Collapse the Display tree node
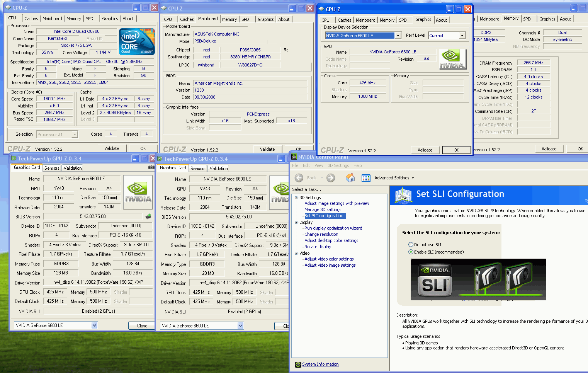Screen dimensions: 588x373 coord(296,222)
